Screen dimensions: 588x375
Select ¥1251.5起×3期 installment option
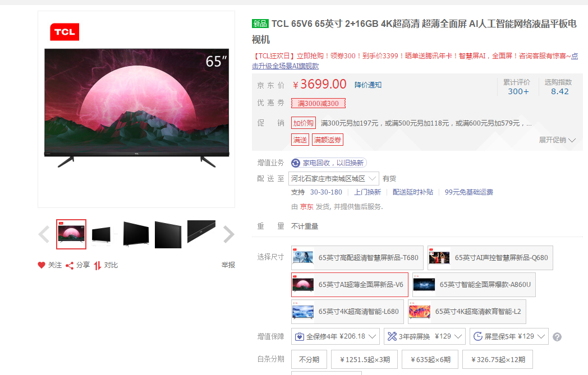pyautogui.click(x=365, y=359)
